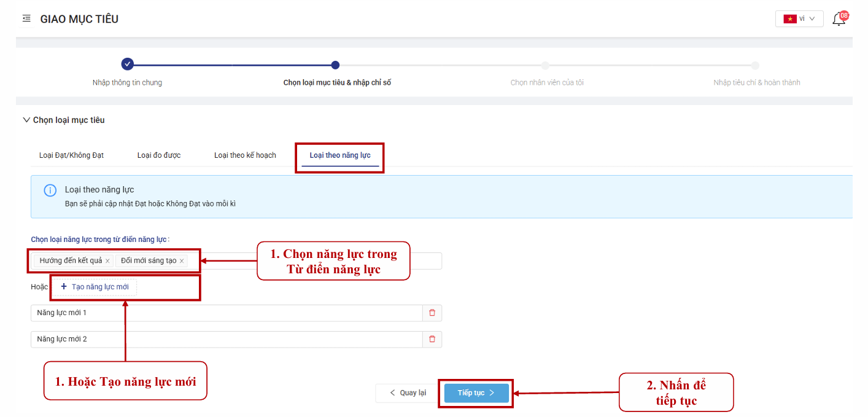The image size is (868, 417).
Task: Click the 'Chọn nhân viên của tôi' step
Action: 546,82
